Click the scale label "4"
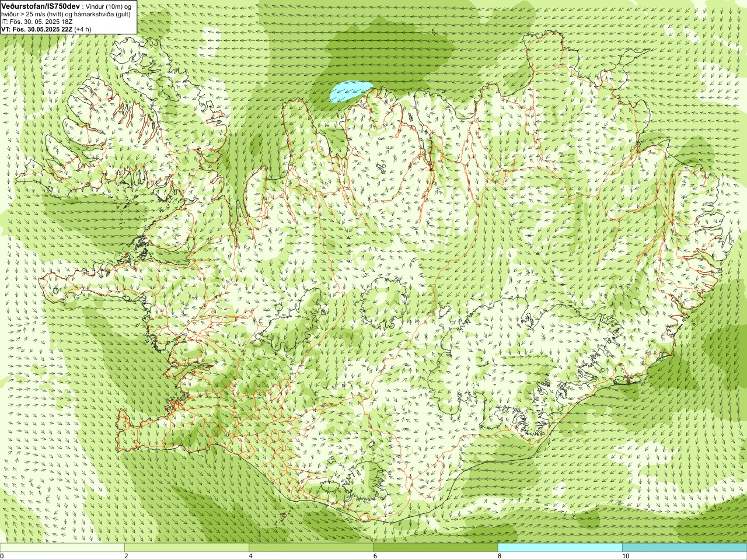 click(x=250, y=556)
